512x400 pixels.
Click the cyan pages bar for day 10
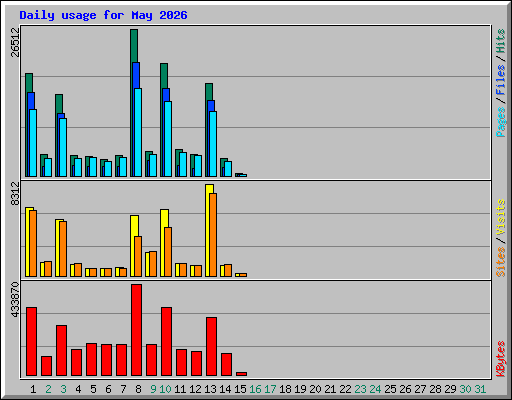[x=168, y=139]
